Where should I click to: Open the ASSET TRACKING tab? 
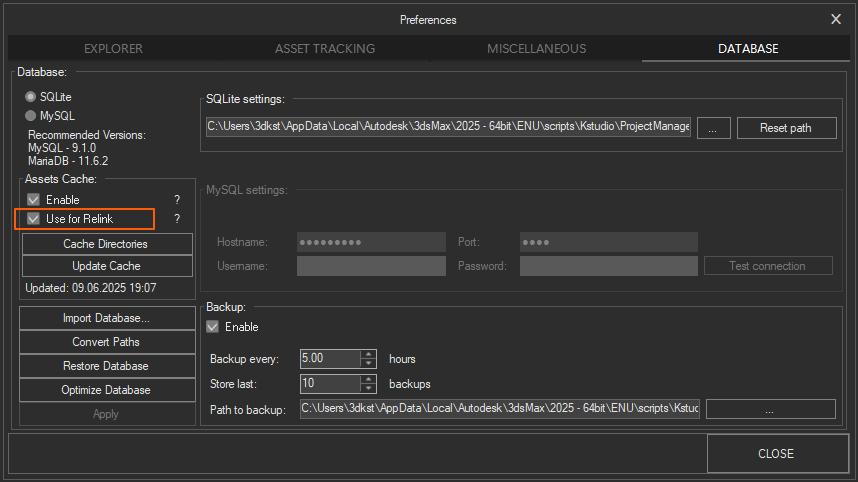[325, 49]
